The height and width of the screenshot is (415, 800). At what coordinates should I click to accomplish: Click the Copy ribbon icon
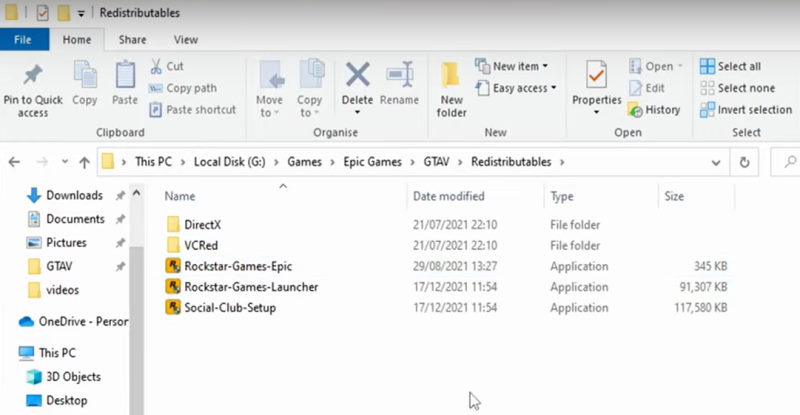click(x=85, y=75)
